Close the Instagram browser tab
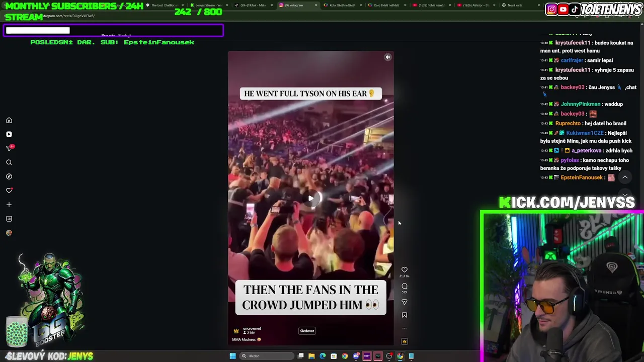This screenshot has width=644, height=362. pyautogui.click(x=316, y=5)
